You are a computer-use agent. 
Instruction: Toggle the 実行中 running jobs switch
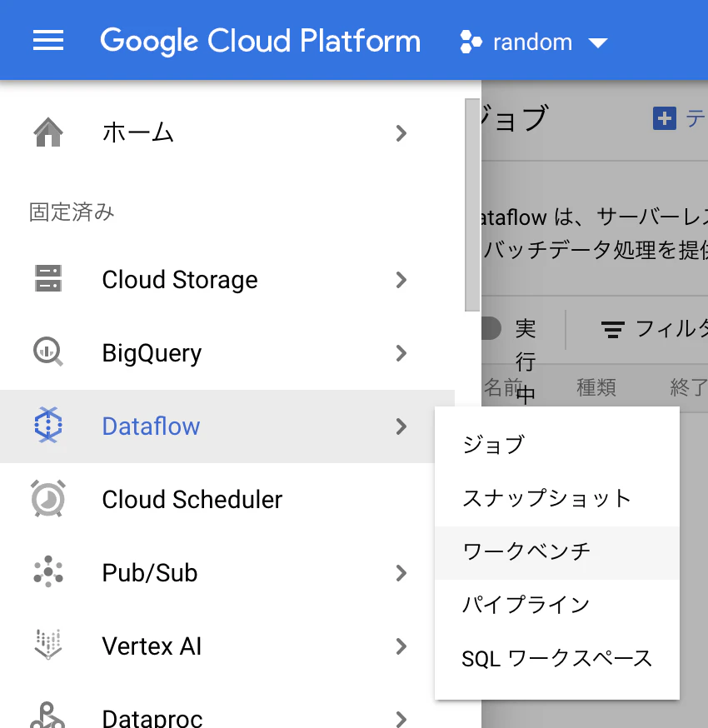click(x=491, y=329)
